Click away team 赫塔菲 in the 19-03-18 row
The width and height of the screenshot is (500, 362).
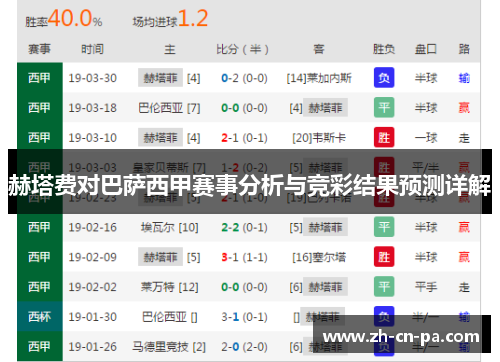click(x=325, y=107)
